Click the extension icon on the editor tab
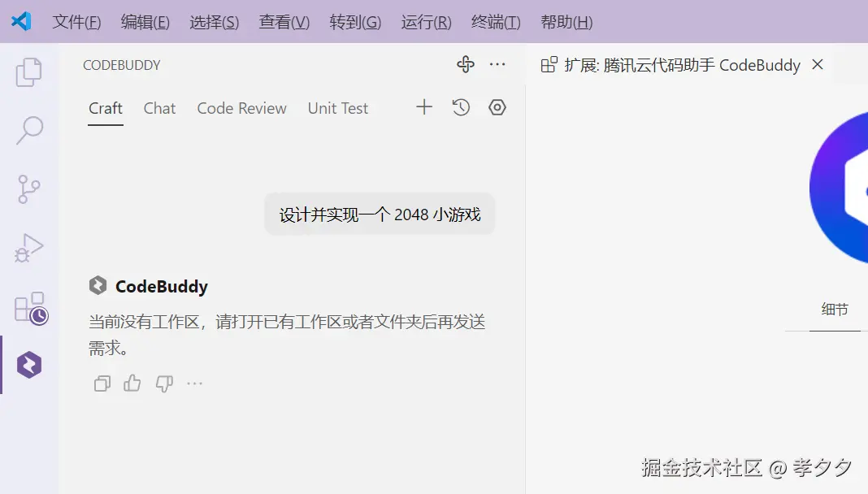The image size is (868, 494). (549, 65)
